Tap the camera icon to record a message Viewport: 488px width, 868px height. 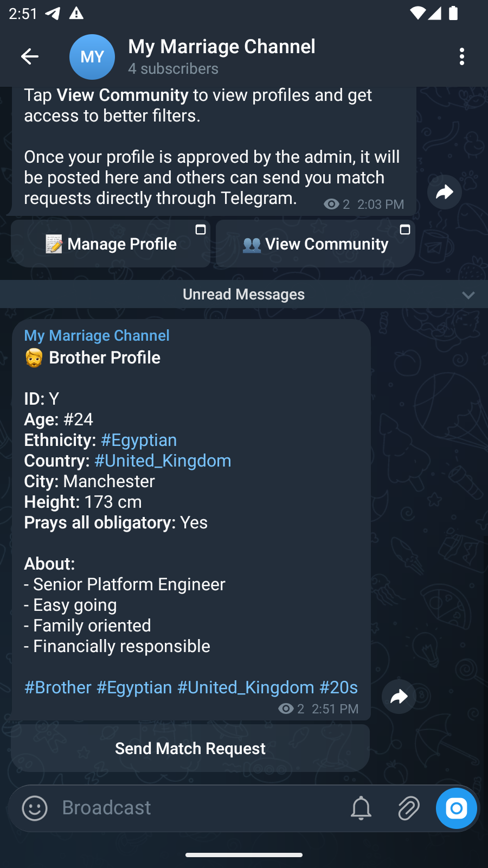[456, 808]
